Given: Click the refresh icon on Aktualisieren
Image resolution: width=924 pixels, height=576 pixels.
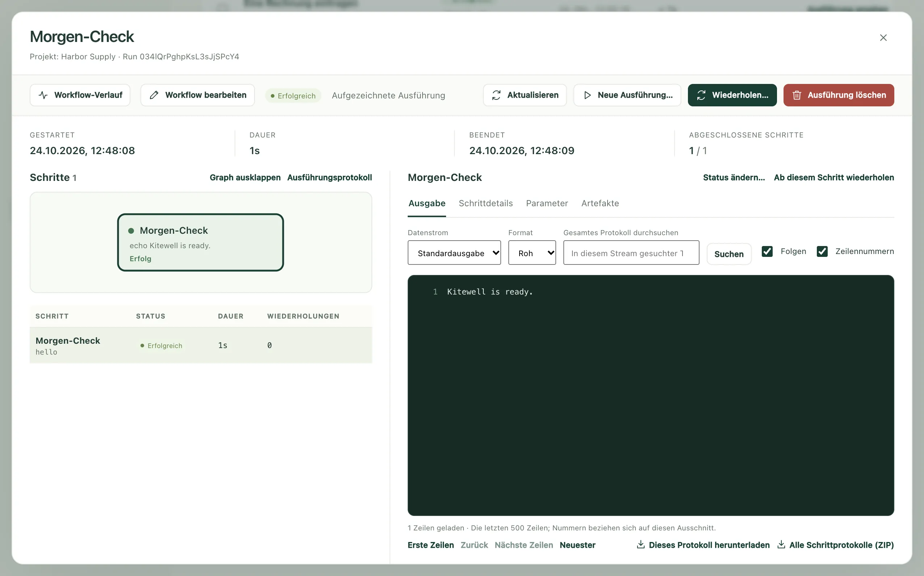Looking at the screenshot, I should click(496, 95).
